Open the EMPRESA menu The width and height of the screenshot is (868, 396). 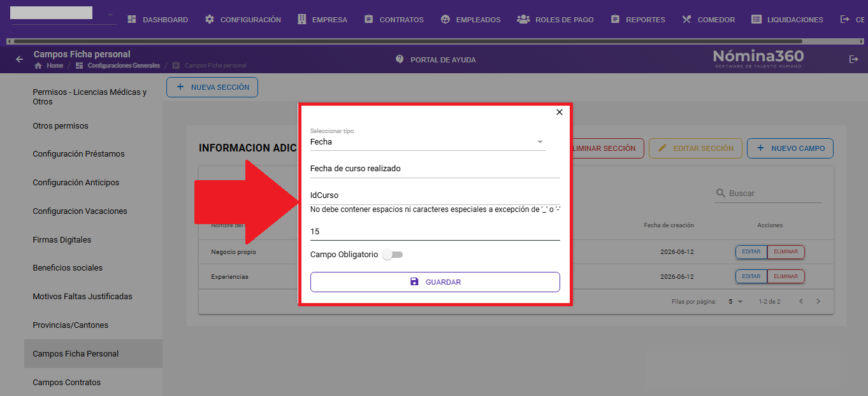(322, 20)
